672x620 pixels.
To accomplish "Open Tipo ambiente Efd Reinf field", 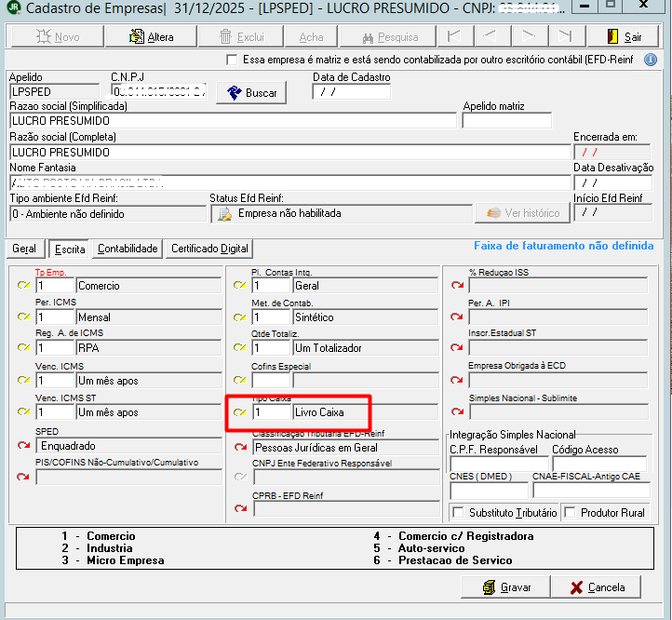I will click(x=108, y=213).
